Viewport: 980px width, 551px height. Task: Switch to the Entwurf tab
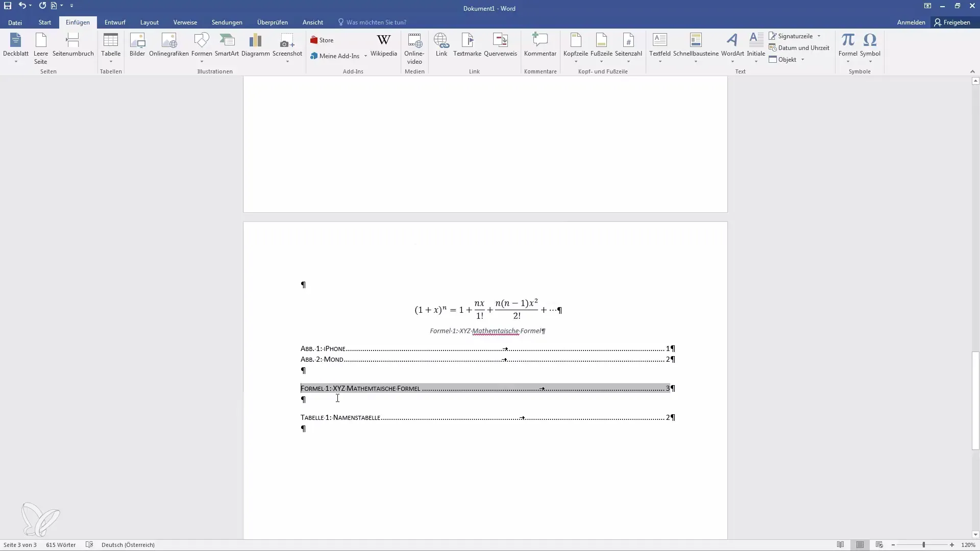tap(115, 22)
